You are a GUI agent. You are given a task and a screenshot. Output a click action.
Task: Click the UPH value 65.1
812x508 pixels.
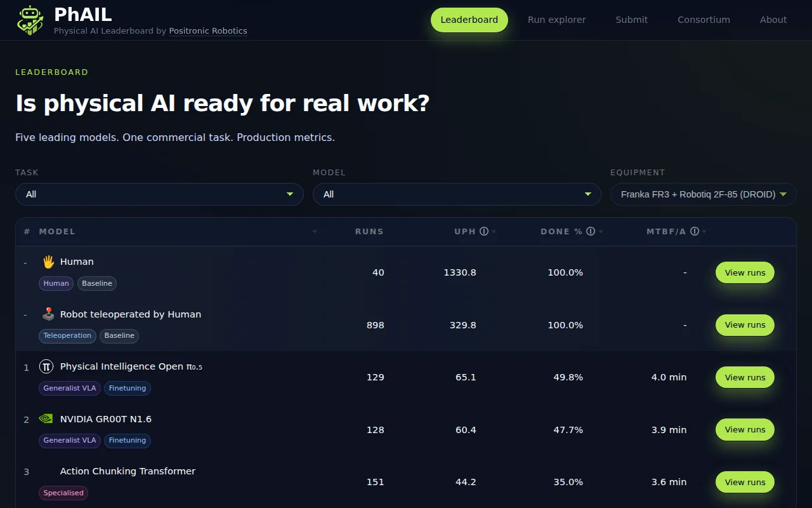pos(466,377)
